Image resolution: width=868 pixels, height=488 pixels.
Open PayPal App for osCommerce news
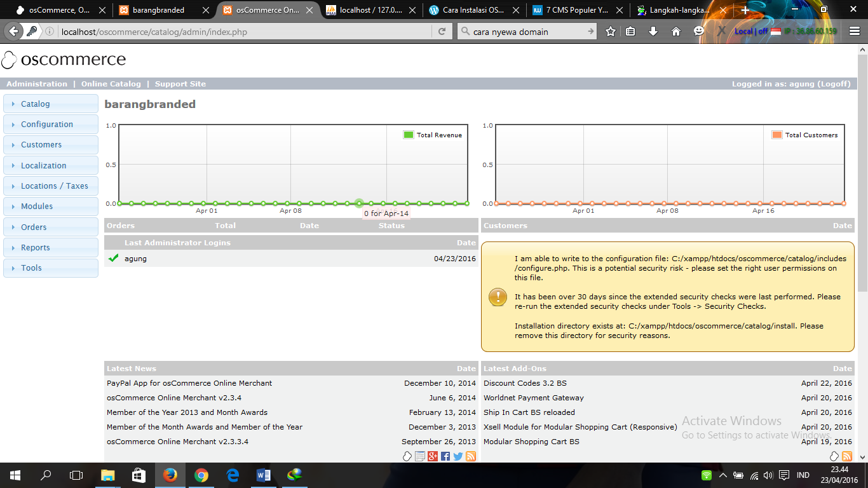(189, 383)
